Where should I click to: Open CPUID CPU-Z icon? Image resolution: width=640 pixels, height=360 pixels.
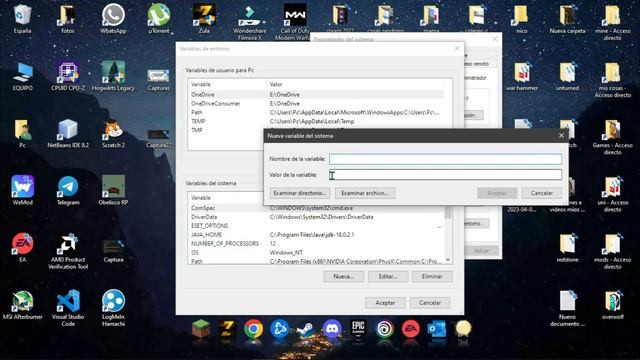click(68, 76)
